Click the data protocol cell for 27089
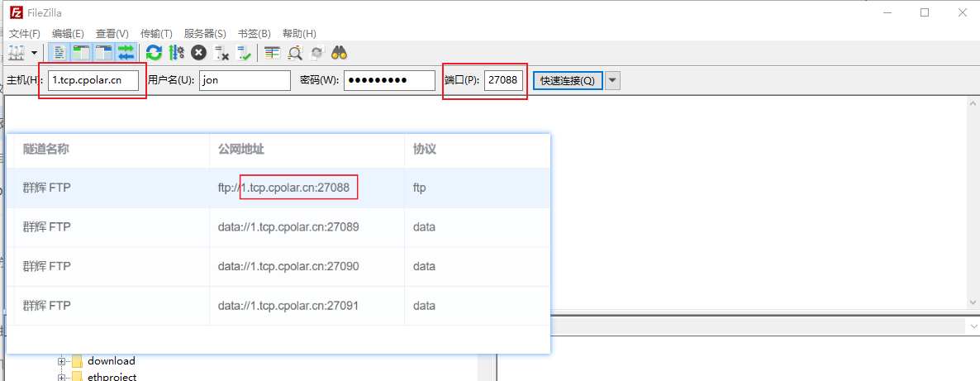The height and width of the screenshot is (381, 980). pyautogui.click(x=424, y=226)
